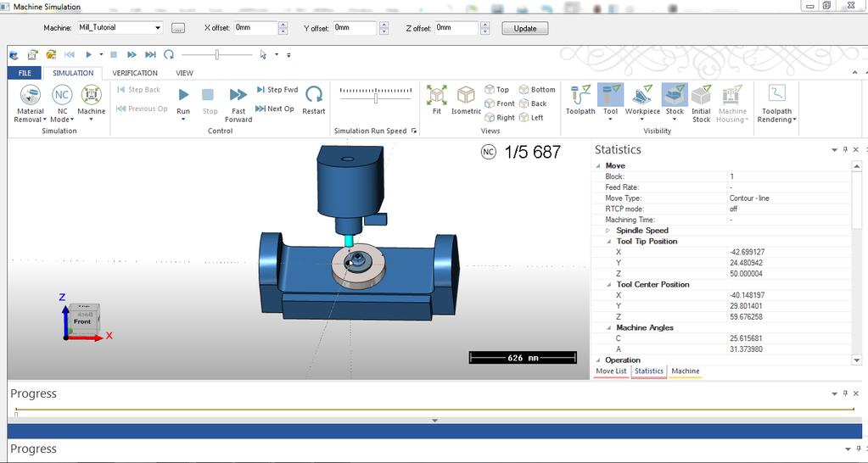The image size is (868, 463).
Task: Open the NC Mode dropdown arrow
Action: (72, 120)
